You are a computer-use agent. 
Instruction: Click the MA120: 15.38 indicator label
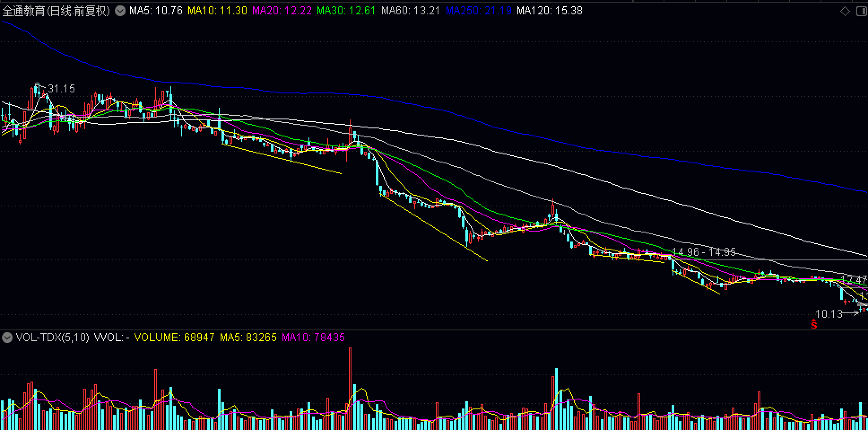tap(549, 11)
